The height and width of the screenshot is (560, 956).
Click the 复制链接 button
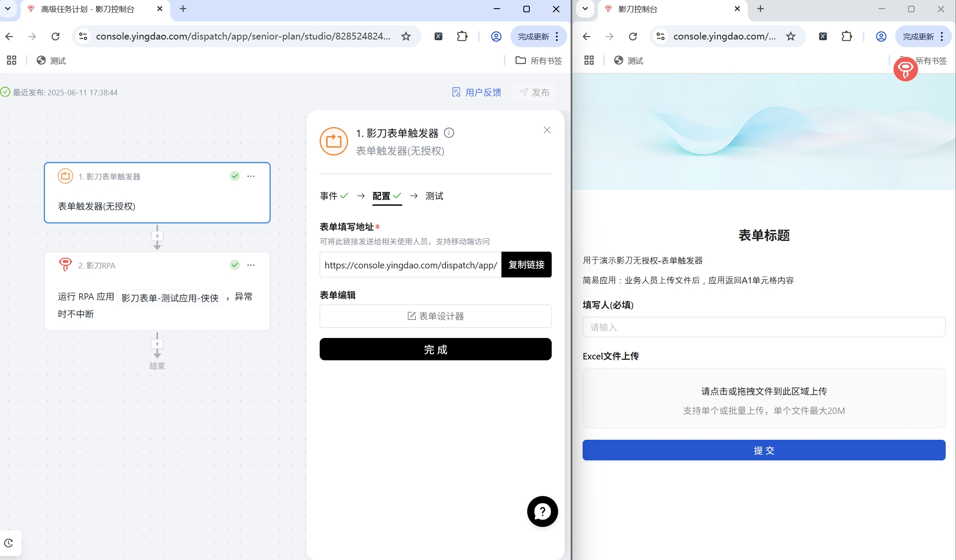[x=526, y=265]
